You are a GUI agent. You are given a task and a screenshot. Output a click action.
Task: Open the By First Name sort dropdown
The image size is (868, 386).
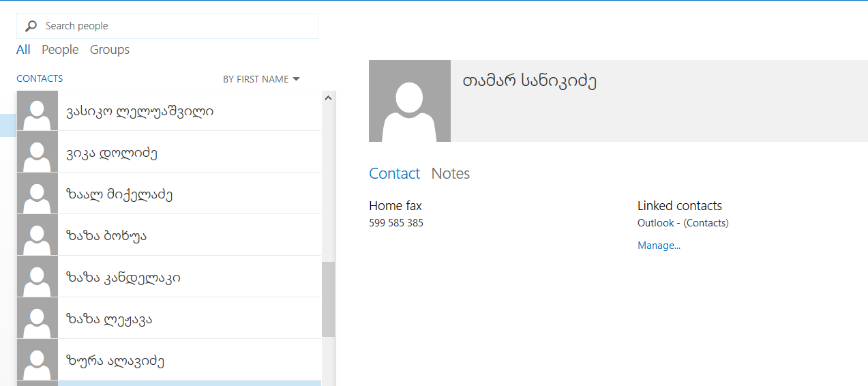(261, 79)
